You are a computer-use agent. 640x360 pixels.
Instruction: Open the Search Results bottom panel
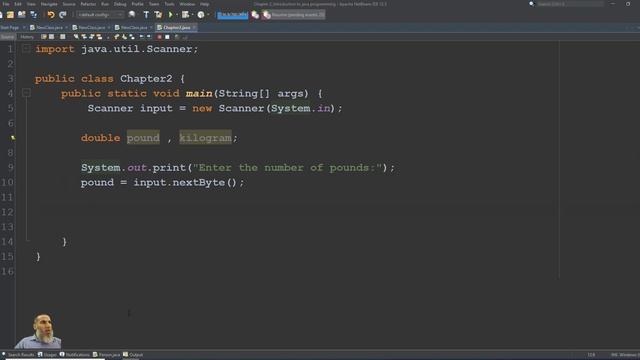pyautogui.click(x=18, y=355)
